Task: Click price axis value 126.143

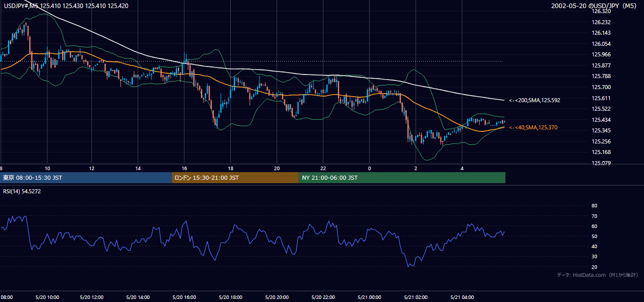Action: (602, 33)
